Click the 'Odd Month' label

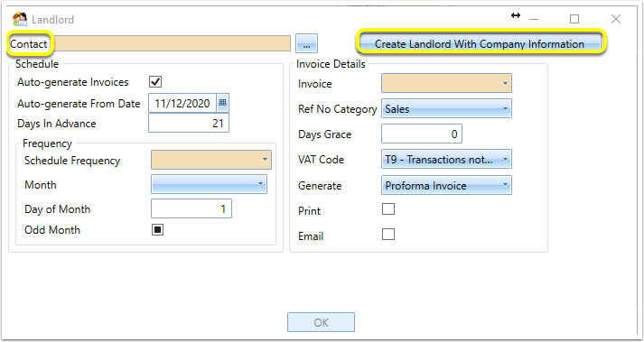[x=52, y=230]
